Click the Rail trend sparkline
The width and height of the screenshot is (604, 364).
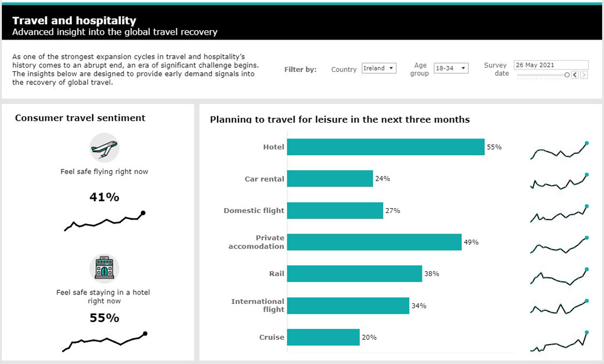[559, 277]
